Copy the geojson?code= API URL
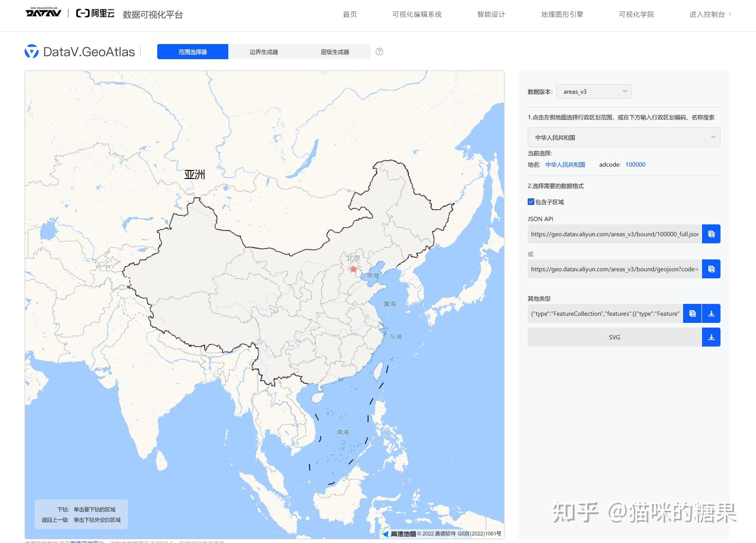This screenshot has height=543, width=756. [711, 269]
